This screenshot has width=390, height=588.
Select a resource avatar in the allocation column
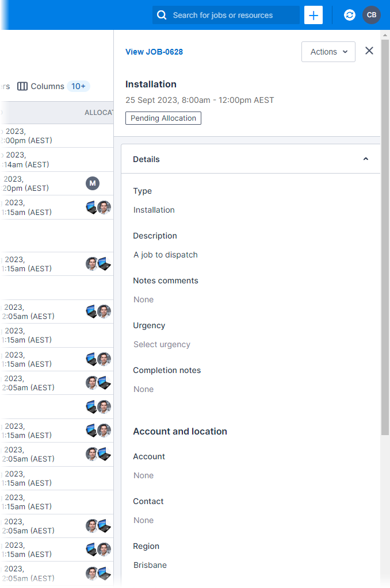pyautogui.click(x=104, y=207)
